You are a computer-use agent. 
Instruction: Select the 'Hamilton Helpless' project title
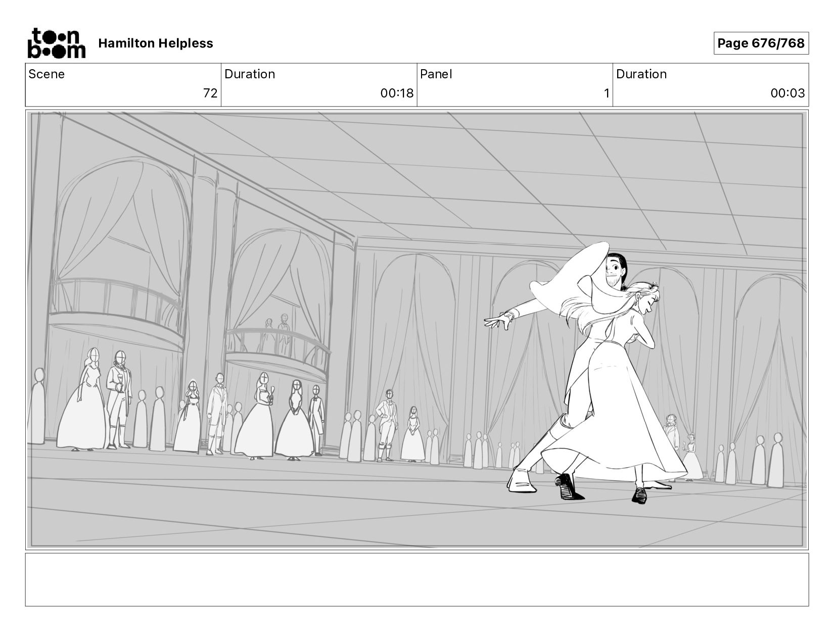[156, 43]
